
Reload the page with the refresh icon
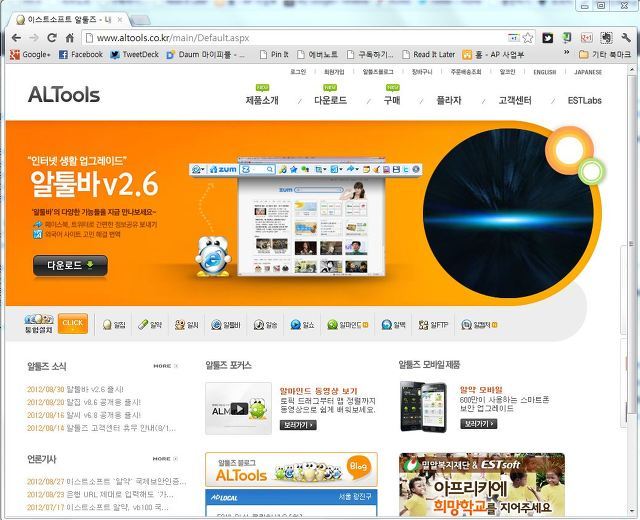tap(52, 38)
